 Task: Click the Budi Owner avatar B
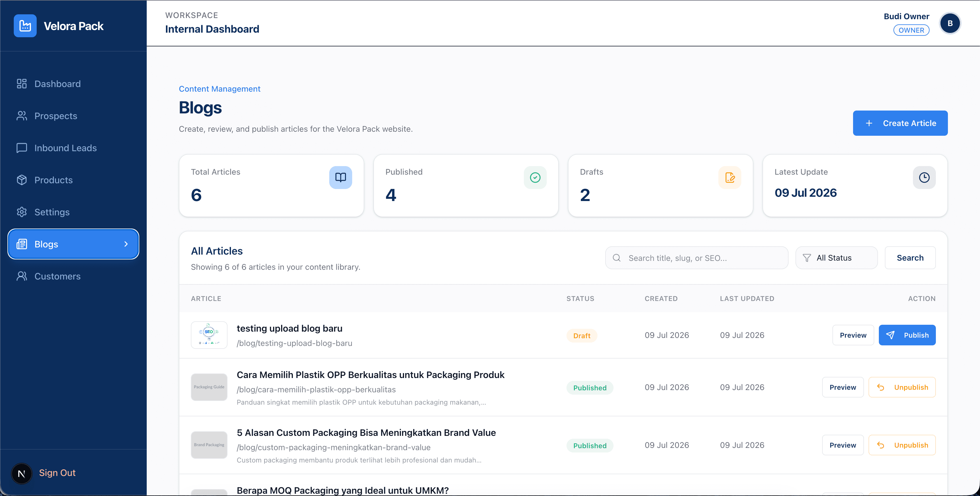click(950, 23)
